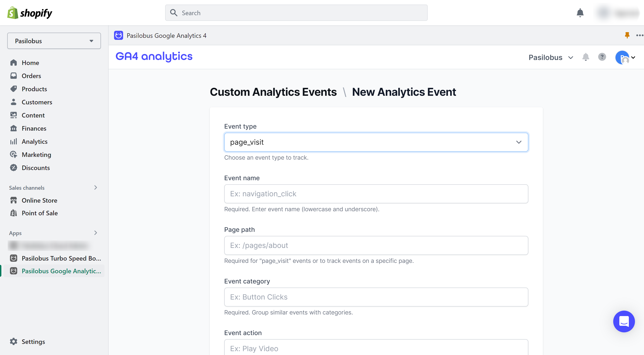Screen dimensions: 644x355
Task: Click the GA4 analytics logo
Action: coord(154,57)
